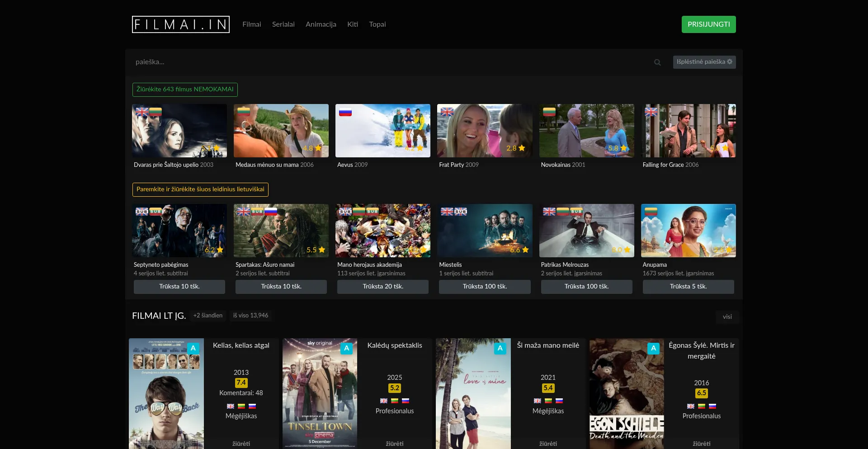Open the Filmai menu
868x449 pixels.
click(x=252, y=24)
